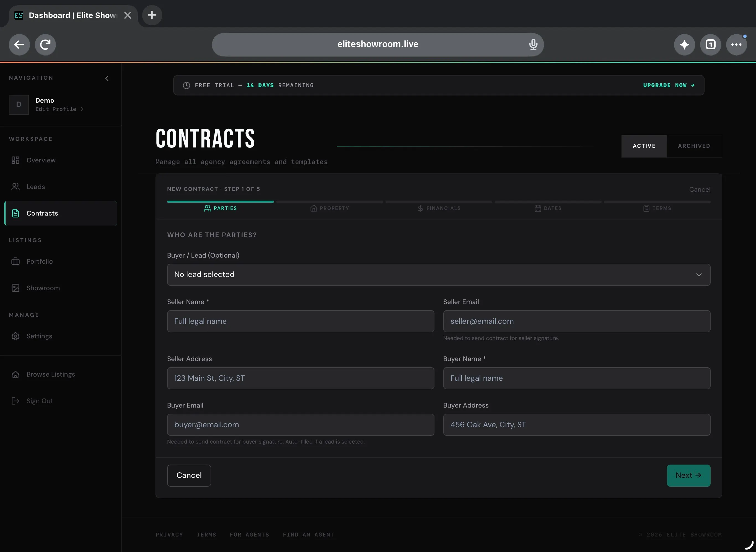Go back with the browser back arrow

click(19, 45)
